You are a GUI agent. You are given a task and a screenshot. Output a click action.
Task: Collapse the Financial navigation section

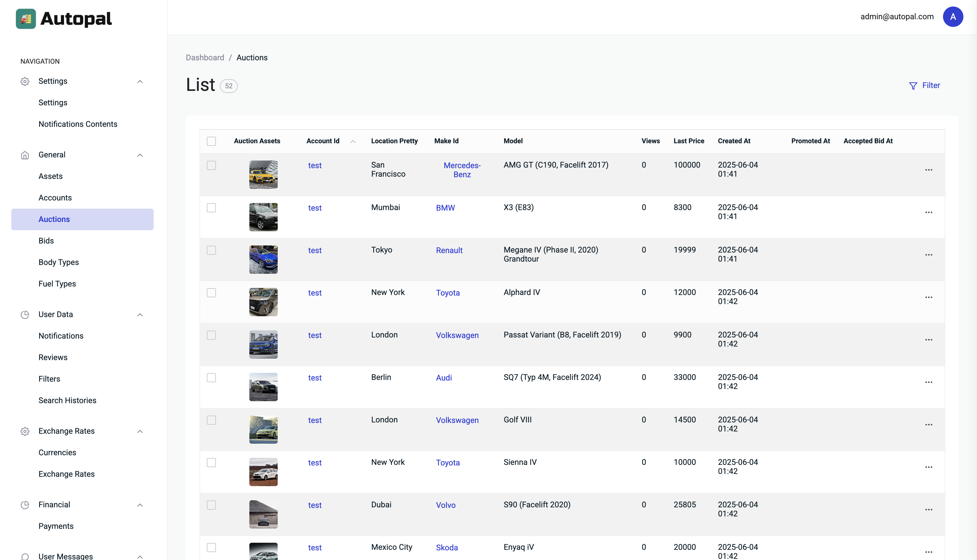click(x=140, y=505)
